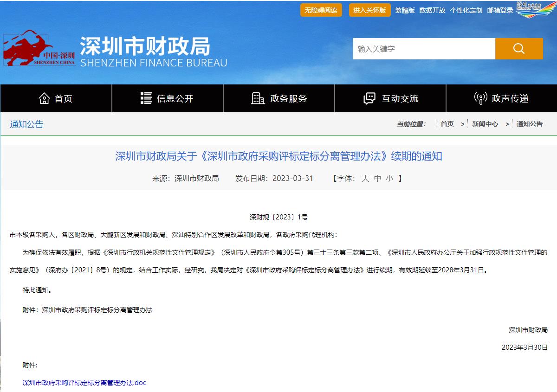Screen dimensions: 557x392
Task: Set font size to 小
Action: coord(389,178)
